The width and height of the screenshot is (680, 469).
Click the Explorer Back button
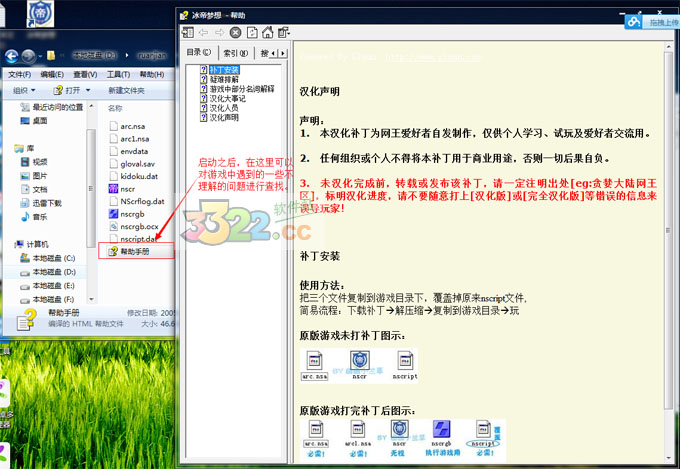pyautogui.click(x=12, y=56)
